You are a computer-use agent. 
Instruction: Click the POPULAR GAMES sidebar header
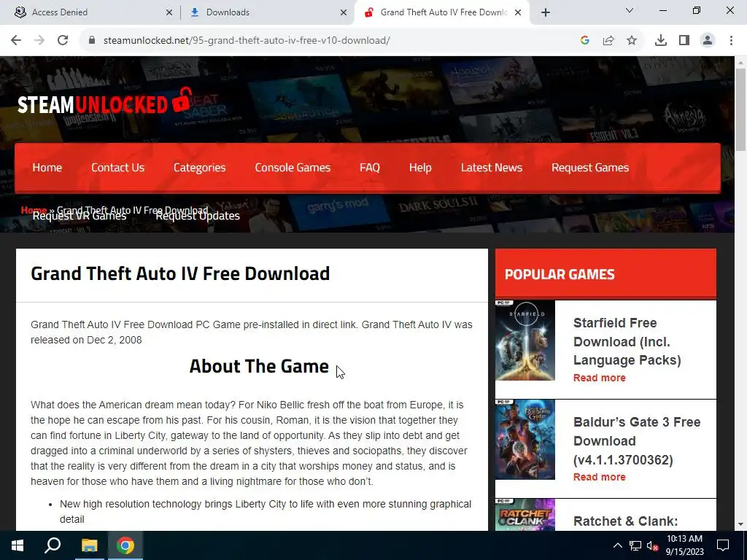(x=560, y=275)
